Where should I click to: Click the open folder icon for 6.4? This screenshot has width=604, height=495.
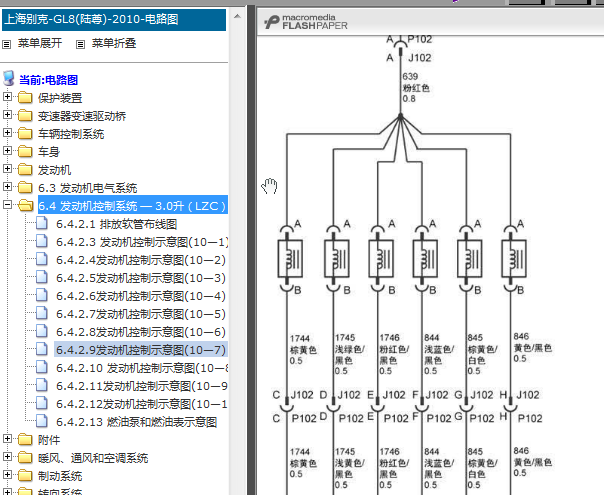coord(26,205)
